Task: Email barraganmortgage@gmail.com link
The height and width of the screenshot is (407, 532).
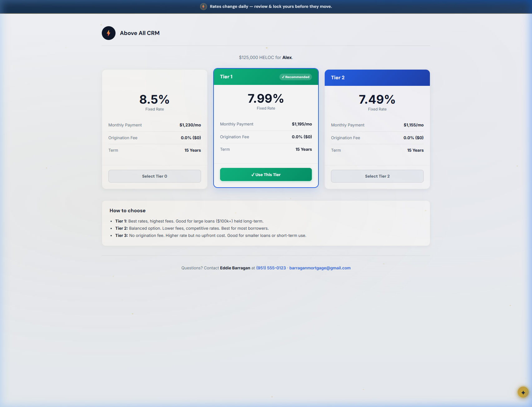Action: (320, 268)
